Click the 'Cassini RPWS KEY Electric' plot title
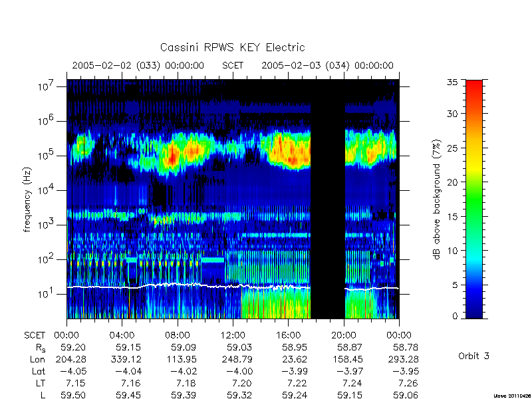The height and width of the screenshot is (399, 532). [x=232, y=47]
